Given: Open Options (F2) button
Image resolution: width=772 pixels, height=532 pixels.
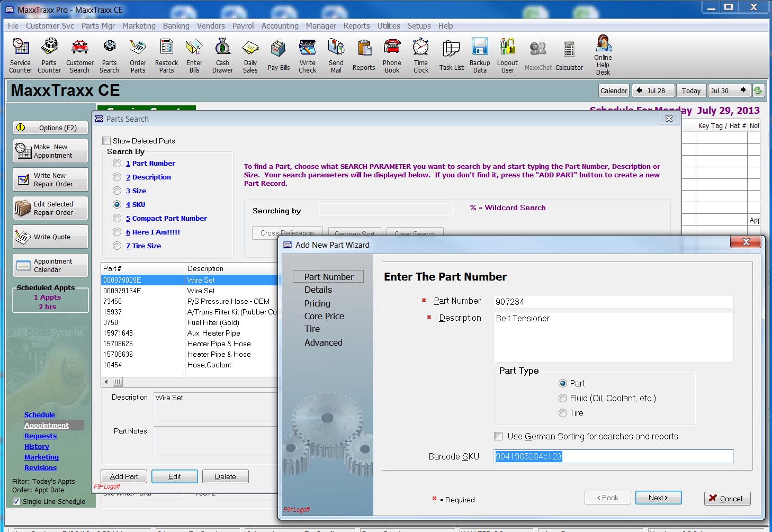Looking at the screenshot, I should point(51,128).
